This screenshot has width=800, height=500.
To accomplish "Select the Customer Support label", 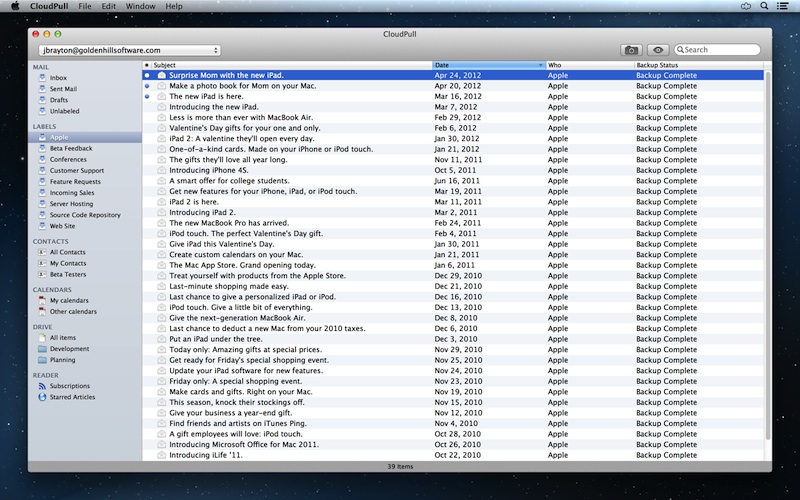I will (x=77, y=170).
